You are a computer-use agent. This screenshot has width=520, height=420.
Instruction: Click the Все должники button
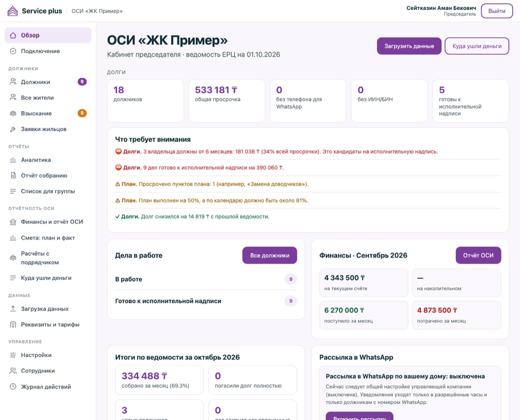pyautogui.click(x=270, y=255)
